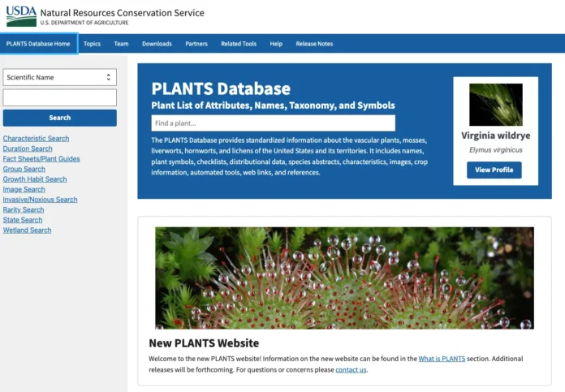565x392 pixels.
Task: Click the Find a plant search box
Action: pyautogui.click(x=273, y=123)
